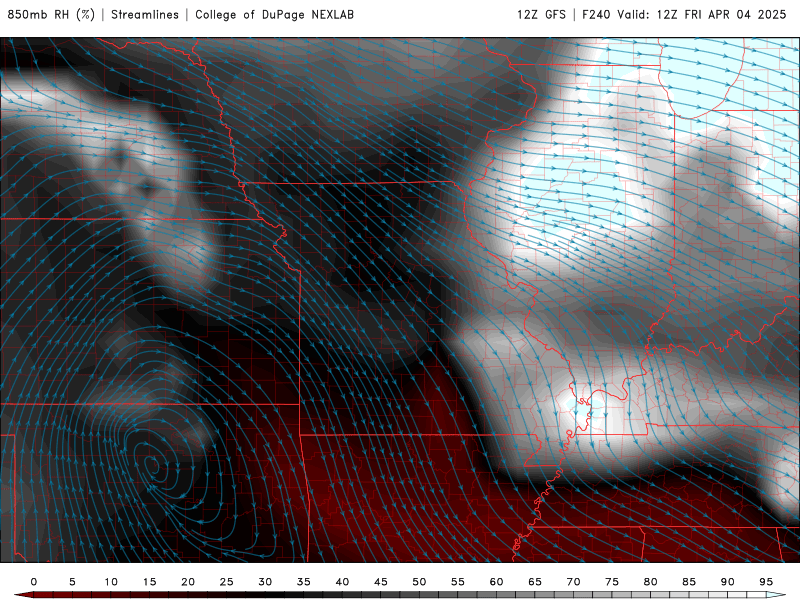Click the "F240" forecast hour text
This screenshot has height=600, width=800.
click(x=596, y=15)
